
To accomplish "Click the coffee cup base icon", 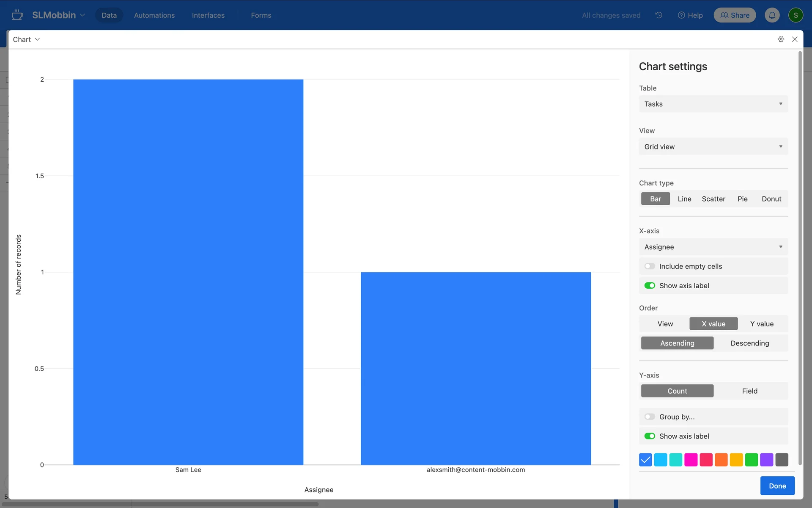I will pyautogui.click(x=17, y=15).
